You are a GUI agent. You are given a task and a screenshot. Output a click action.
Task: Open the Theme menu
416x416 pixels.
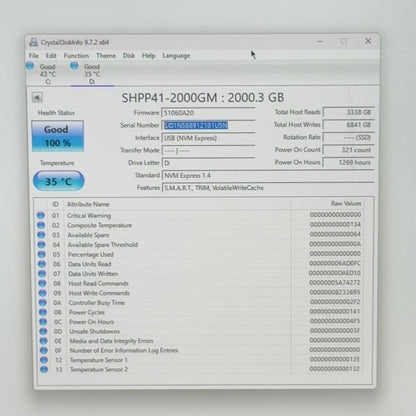coord(106,56)
